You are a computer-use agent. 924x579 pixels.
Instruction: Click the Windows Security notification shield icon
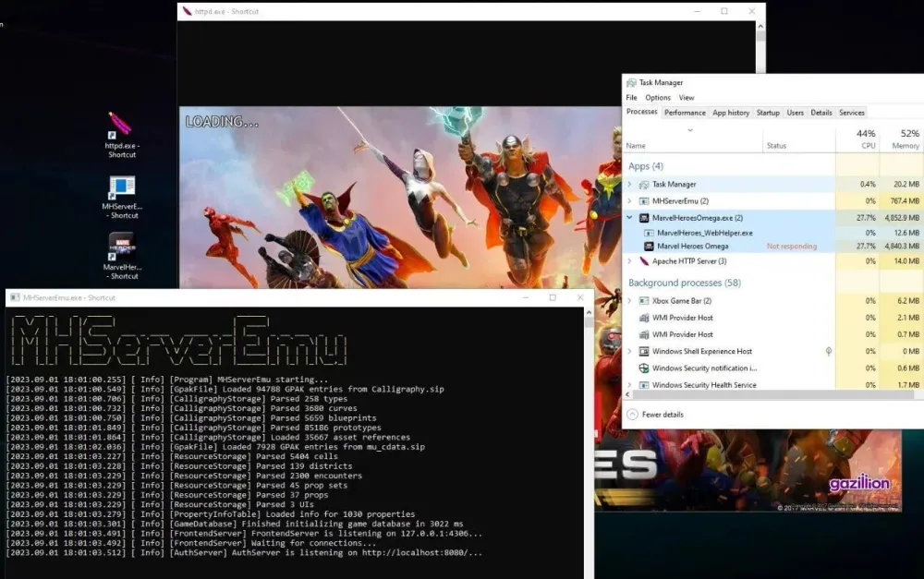644,368
